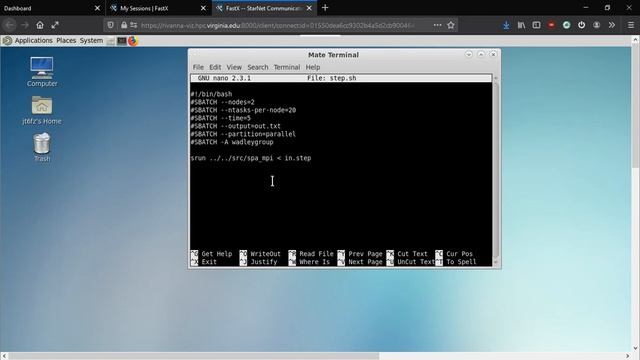Click the Mate Terminal vertical scrollbar
This screenshot has width=640, height=360.
pos(496,170)
